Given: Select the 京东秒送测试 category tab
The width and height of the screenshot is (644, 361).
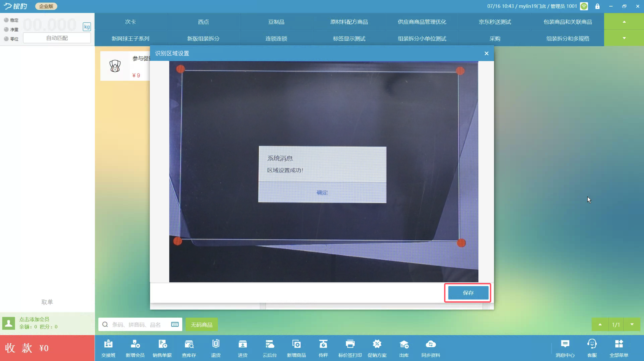Looking at the screenshot, I should tap(495, 22).
